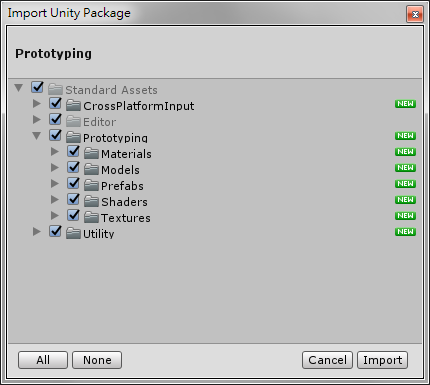The height and width of the screenshot is (385, 430).
Task: Click the None button
Action: click(97, 360)
